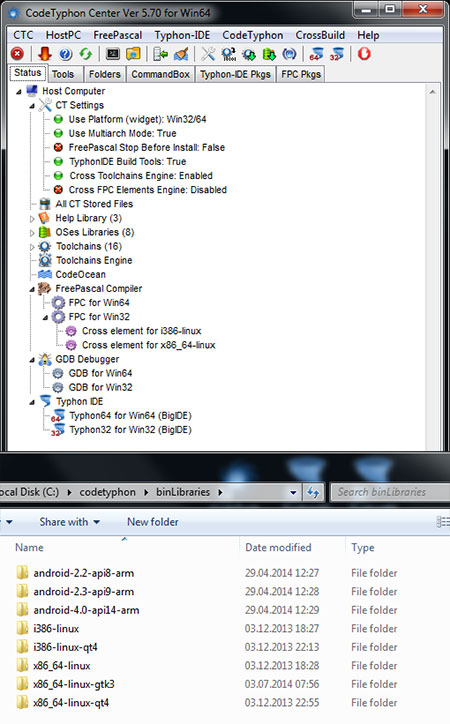This screenshot has height=724, width=450.
Task: Expand the Toolchains (16) node
Action: tap(32, 247)
